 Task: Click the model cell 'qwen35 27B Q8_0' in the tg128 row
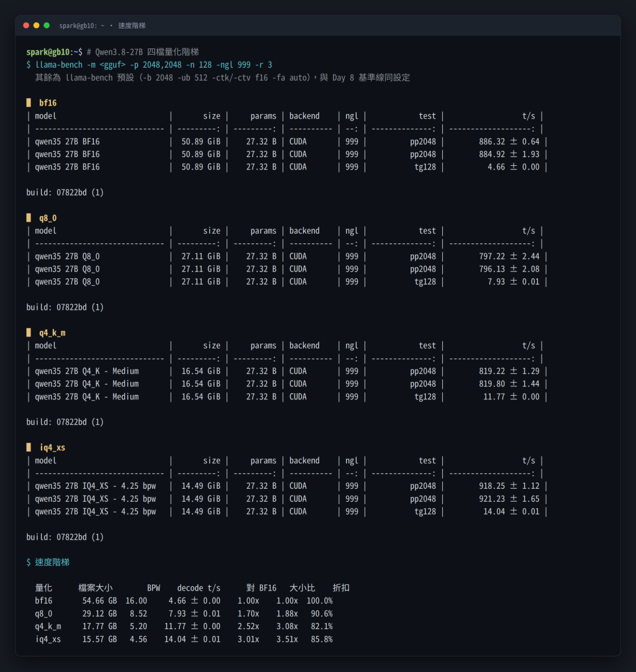click(x=67, y=281)
